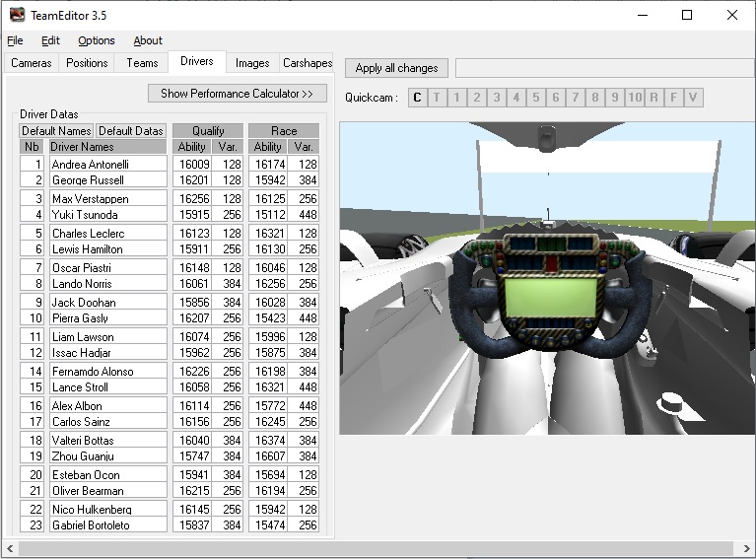Screen dimensions: 756x559
Task: Select Quickcam C view
Action: (x=418, y=98)
